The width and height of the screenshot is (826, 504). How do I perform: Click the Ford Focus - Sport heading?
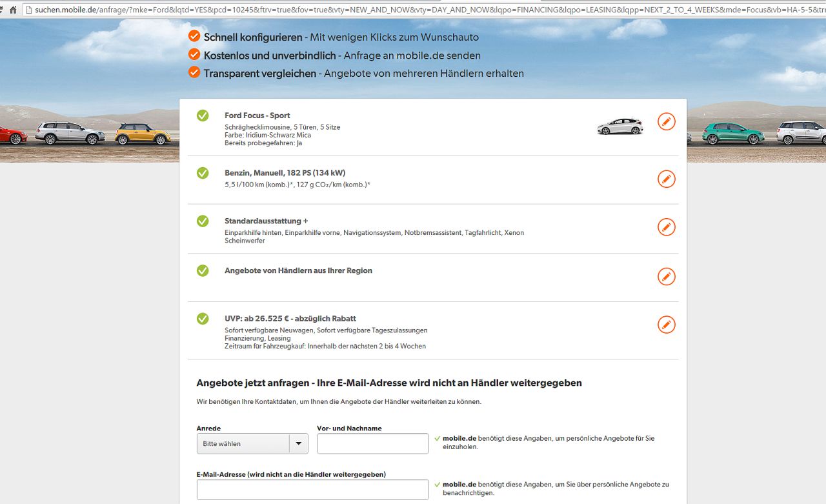[257, 116]
